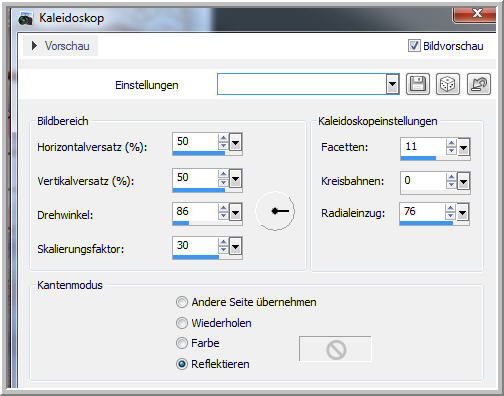This screenshot has width=504, height=396.
Task: Increase Horizontalversatz with the up spinner
Action: click(223, 138)
